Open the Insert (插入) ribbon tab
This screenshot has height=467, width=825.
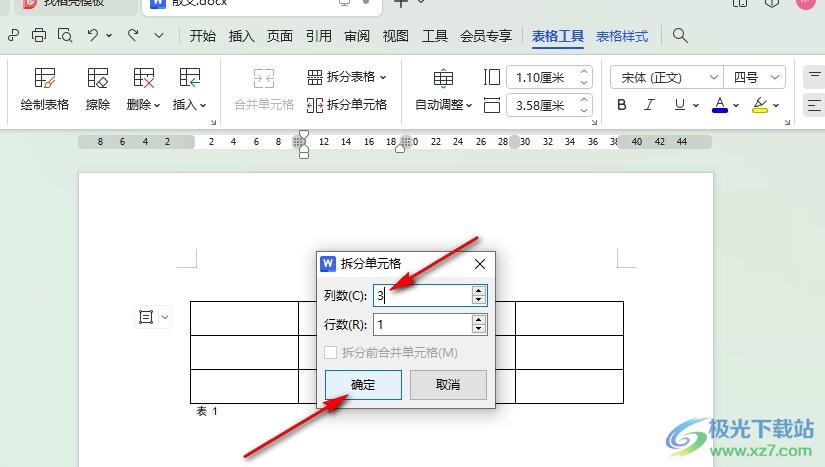242,36
